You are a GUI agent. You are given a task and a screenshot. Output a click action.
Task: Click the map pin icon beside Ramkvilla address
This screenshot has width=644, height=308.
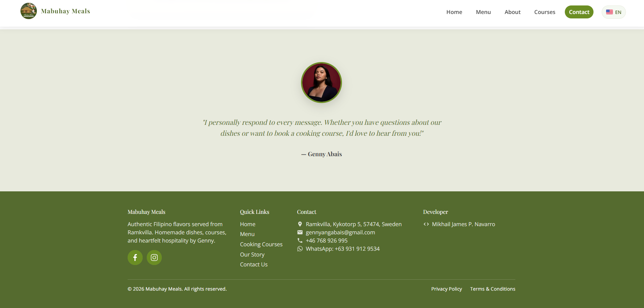300,224
